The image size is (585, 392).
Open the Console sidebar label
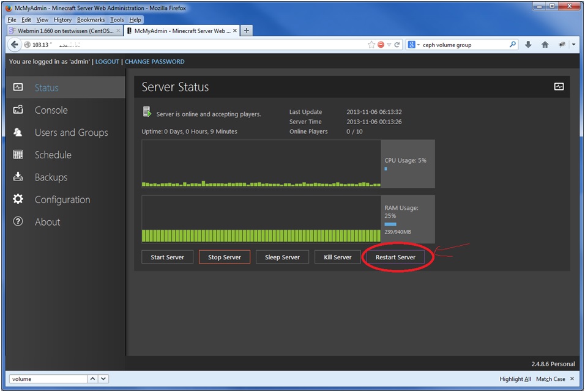tap(51, 110)
